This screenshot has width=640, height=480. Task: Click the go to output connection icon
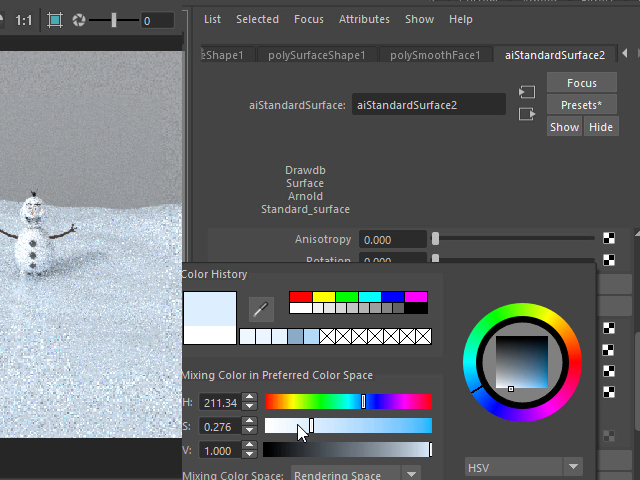[x=527, y=114]
